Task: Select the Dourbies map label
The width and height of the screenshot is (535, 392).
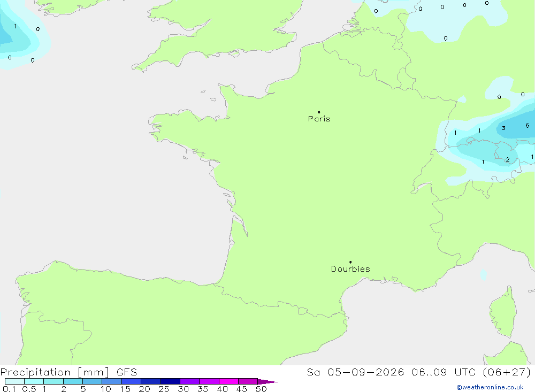Action: pos(350,269)
